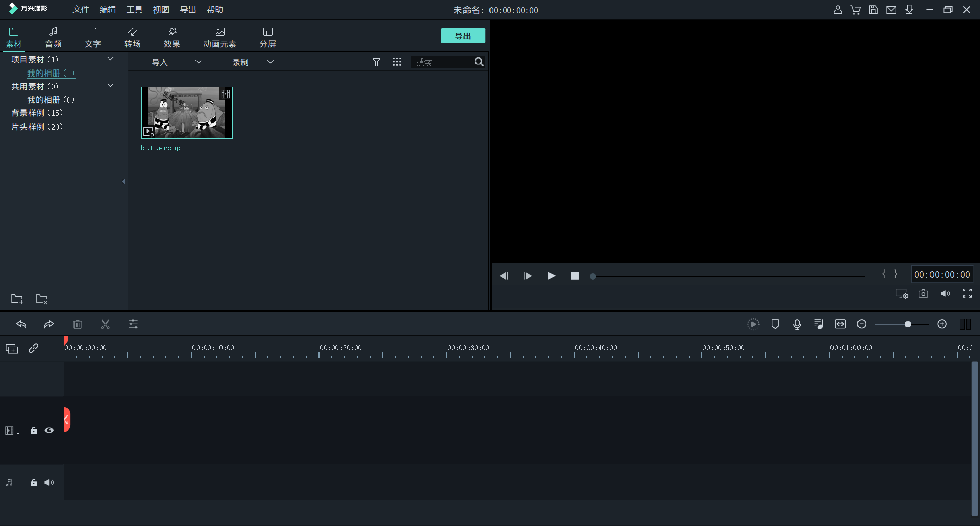Screen dimensions: 980x526
Task: Toggle visibility eye on video track 1
Action: 49,431
